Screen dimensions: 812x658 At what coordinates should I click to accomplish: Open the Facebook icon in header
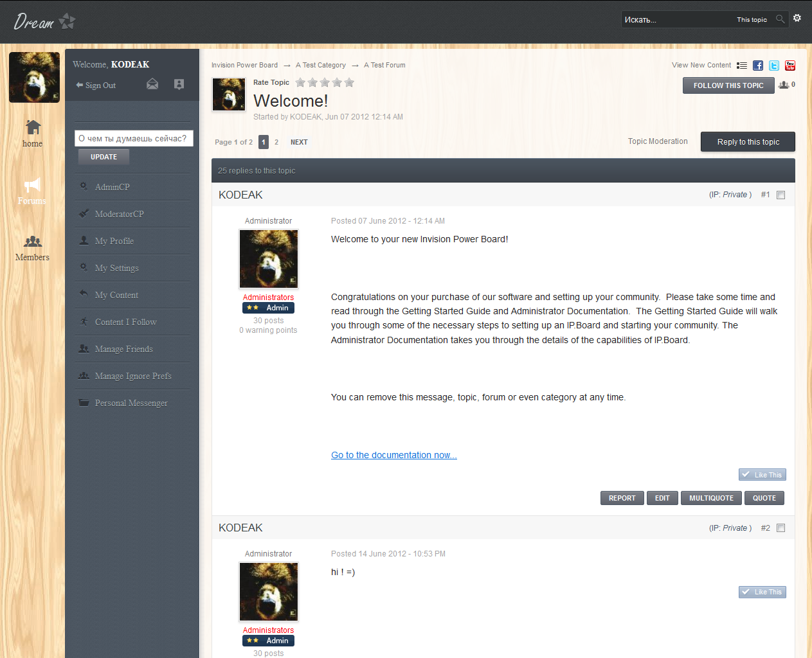tap(758, 66)
